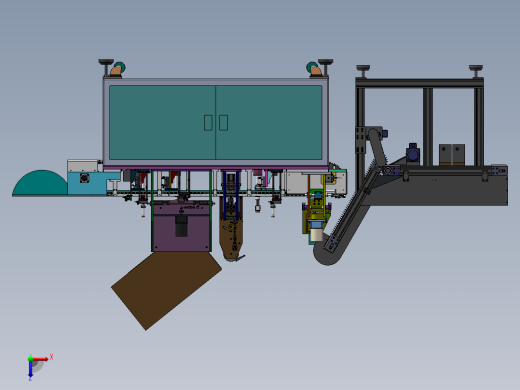Select the left cabinet door handle
520x390 pixels.
pyautogui.click(x=208, y=123)
